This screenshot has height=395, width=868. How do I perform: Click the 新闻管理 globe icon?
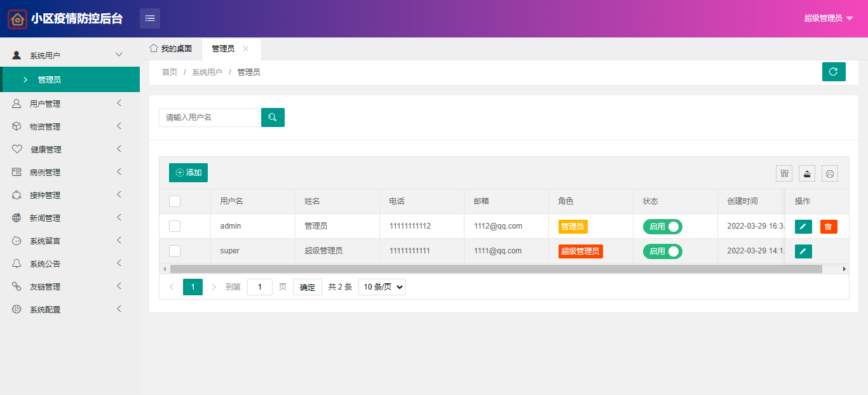coord(17,218)
